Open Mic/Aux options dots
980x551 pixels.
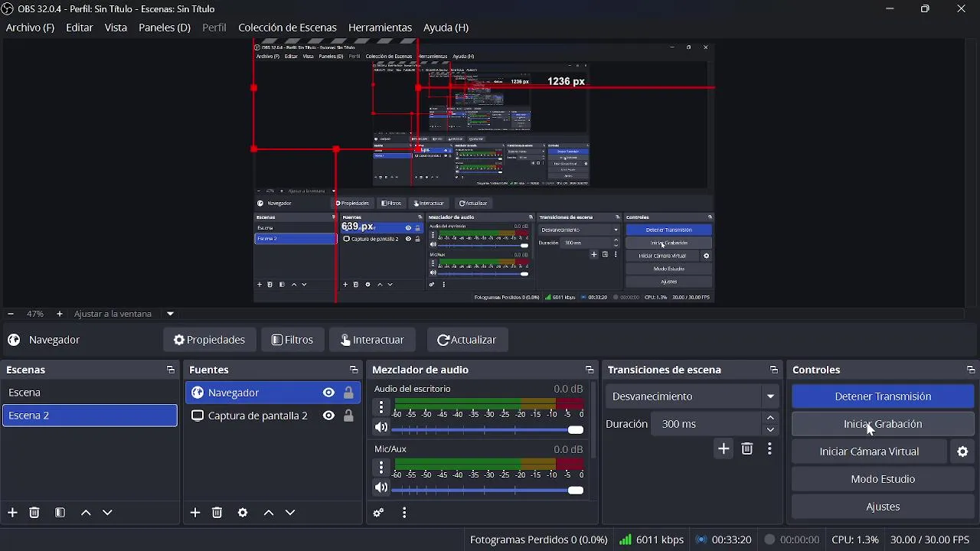(381, 467)
